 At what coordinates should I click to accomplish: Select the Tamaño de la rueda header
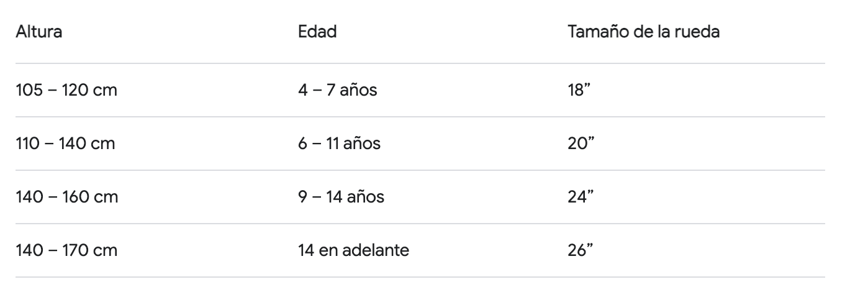[x=644, y=32]
